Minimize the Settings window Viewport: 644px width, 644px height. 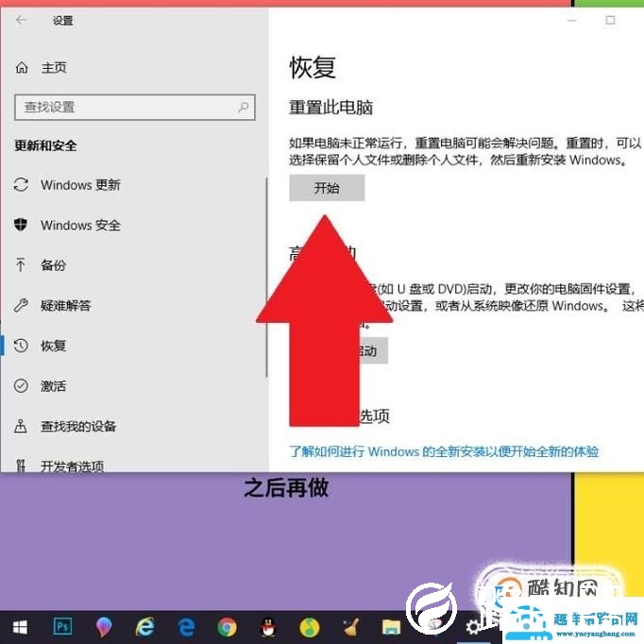(571, 20)
